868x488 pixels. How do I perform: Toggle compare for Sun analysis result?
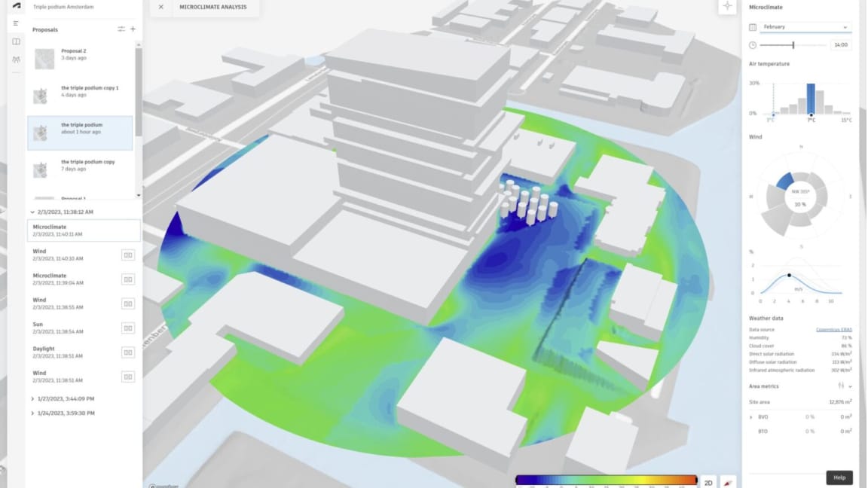coord(128,328)
